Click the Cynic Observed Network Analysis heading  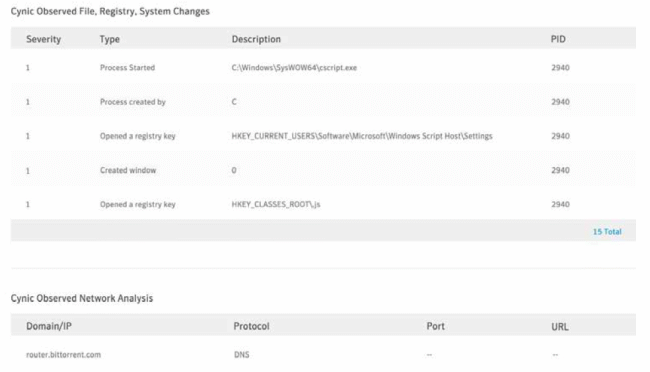click(x=82, y=298)
